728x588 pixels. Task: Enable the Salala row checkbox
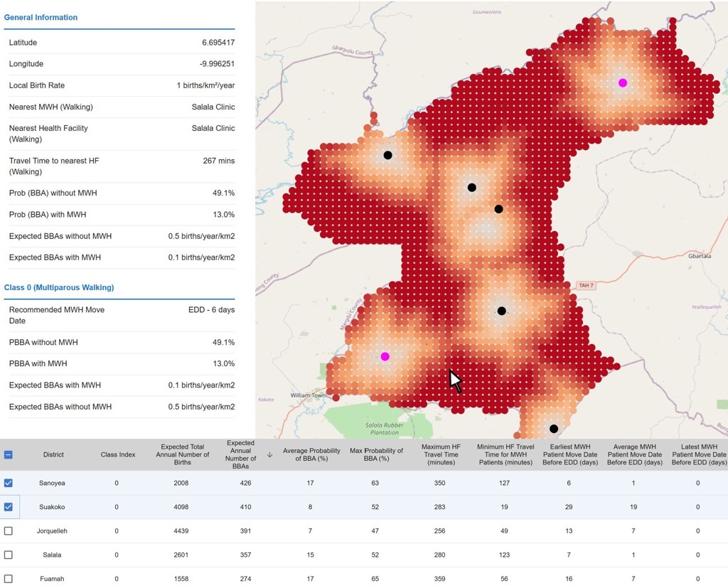coord(9,555)
